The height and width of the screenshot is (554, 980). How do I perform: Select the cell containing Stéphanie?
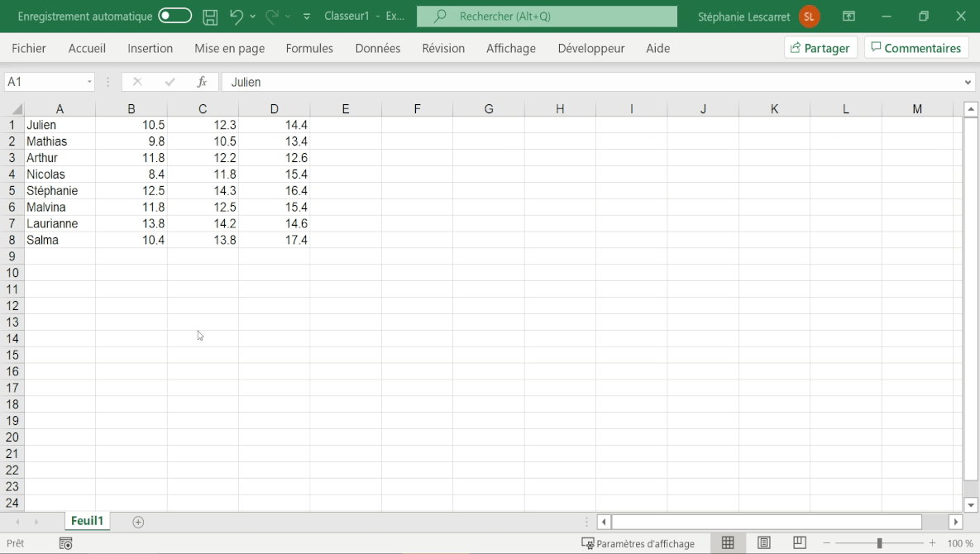click(x=60, y=190)
